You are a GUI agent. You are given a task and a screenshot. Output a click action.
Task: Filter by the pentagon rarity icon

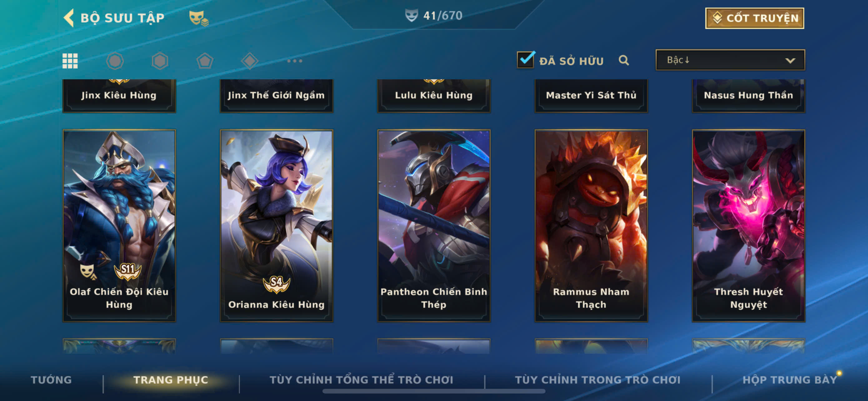point(205,61)
